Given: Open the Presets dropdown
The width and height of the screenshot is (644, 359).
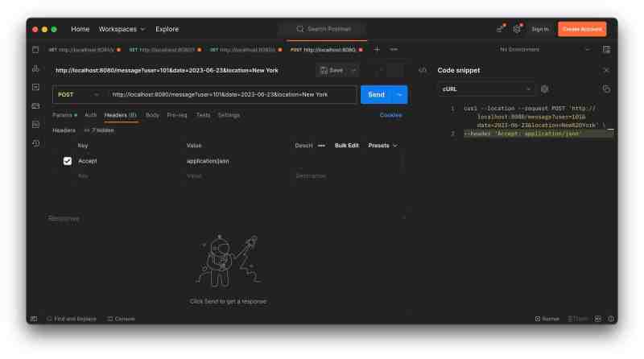Looking at the screenshot, I should (382, 146).
